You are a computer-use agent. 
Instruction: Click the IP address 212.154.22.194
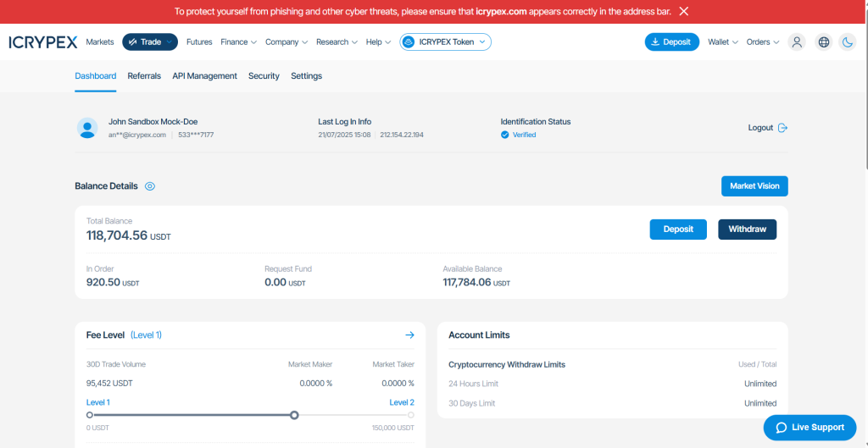[402, 135]
